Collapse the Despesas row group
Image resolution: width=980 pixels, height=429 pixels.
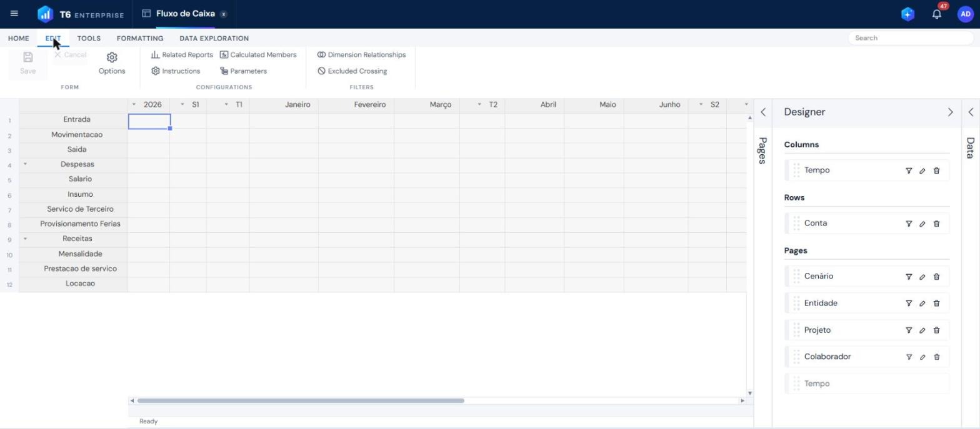click(26, 164)
